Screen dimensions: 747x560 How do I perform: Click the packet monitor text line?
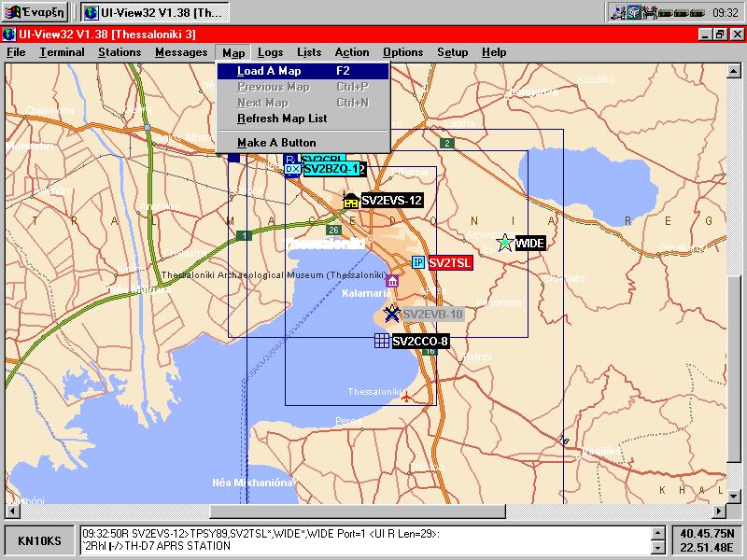[261, 534]
